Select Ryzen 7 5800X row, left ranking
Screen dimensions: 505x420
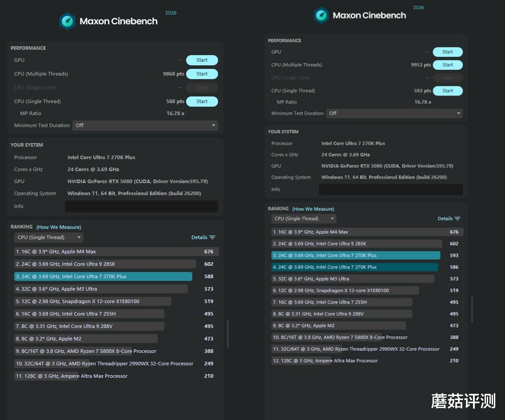[x=116, y=351]
